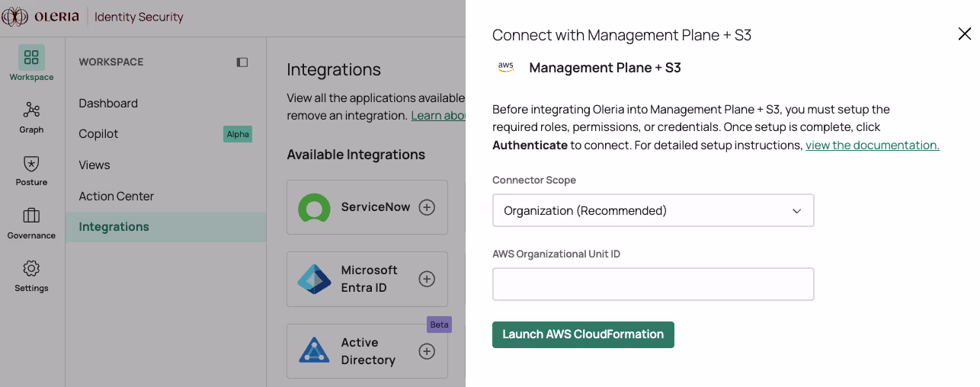Click the ServiceNow logo
The image size is (980, 387).
pyautogui.click(x=314, y=207)
